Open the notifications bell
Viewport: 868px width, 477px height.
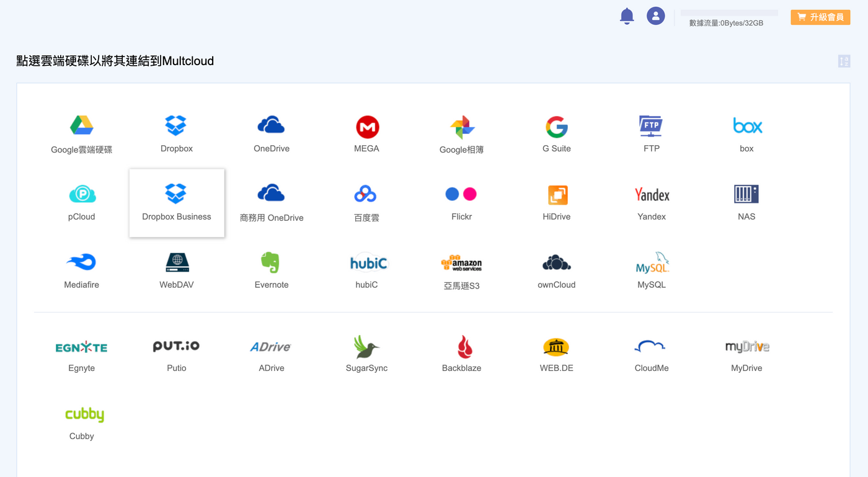[x=627, y=16]
